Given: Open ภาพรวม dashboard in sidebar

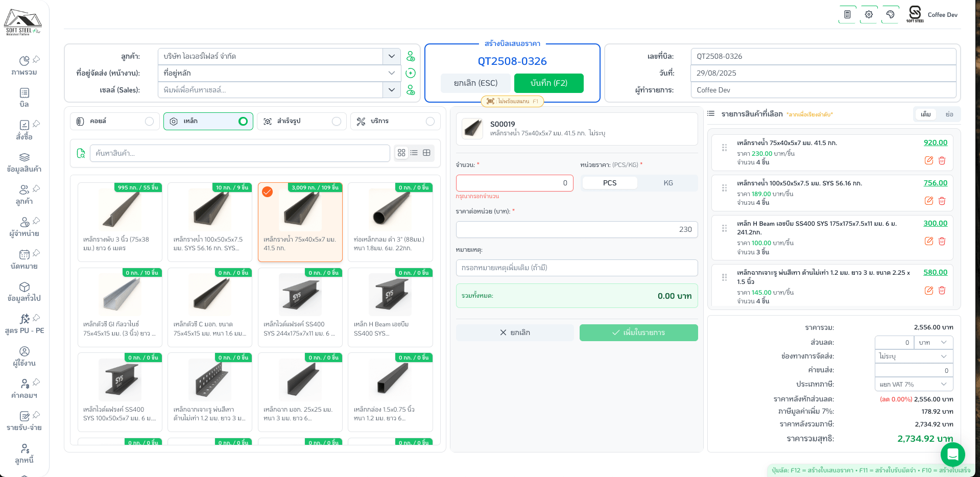Looking at the screenshot, I should [24, 66].
